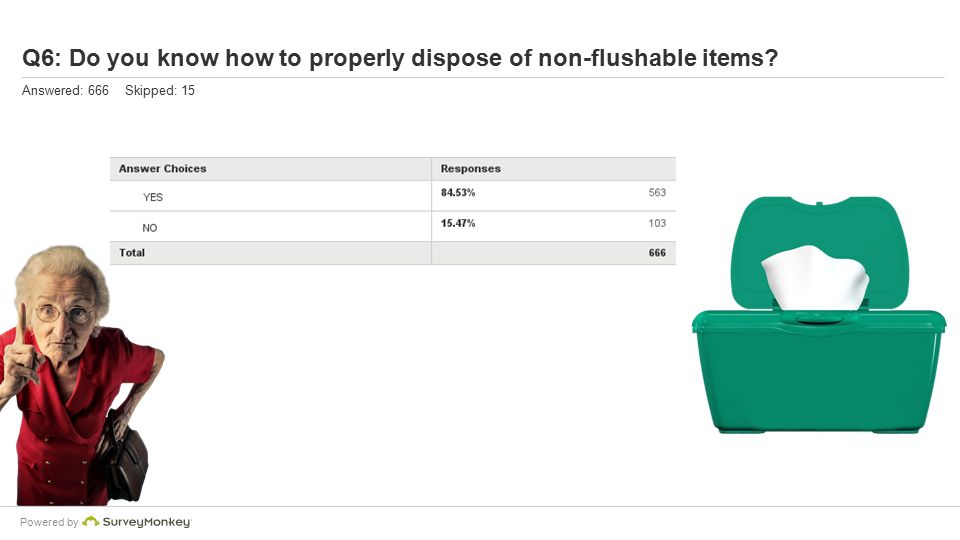The image size is (960, 540).
Task: Select the YES answer row label
Action: (x=152, y=197)
